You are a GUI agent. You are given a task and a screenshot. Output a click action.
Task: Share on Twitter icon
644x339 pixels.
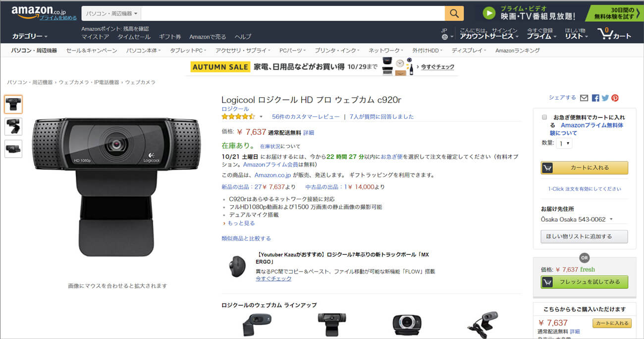pyautogui.click(x=605, y=98)
